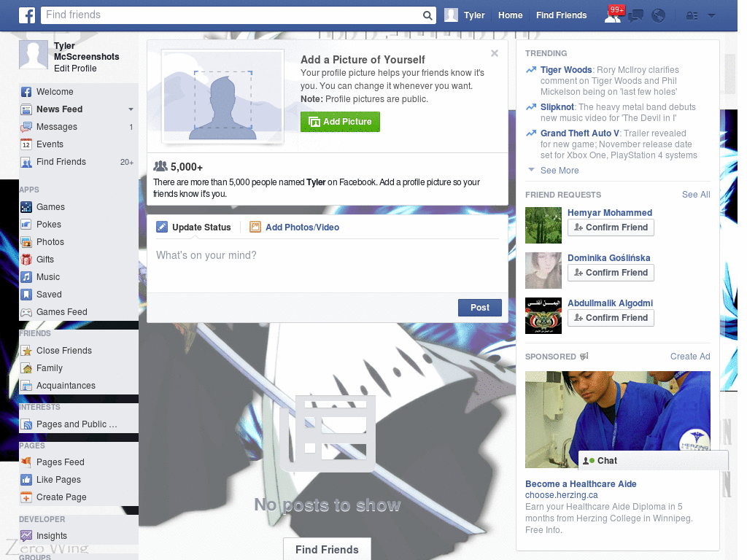Image resolution: width=747 pixels, height=560 pixels.
Task: Open Tiger Woods trending topic
Action: tap(566, 70)
